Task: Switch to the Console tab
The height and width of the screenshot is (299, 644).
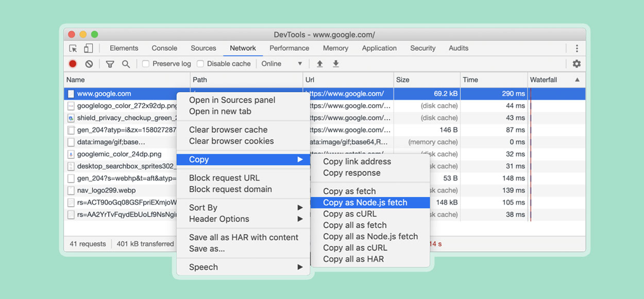Action: click(164, 48)
